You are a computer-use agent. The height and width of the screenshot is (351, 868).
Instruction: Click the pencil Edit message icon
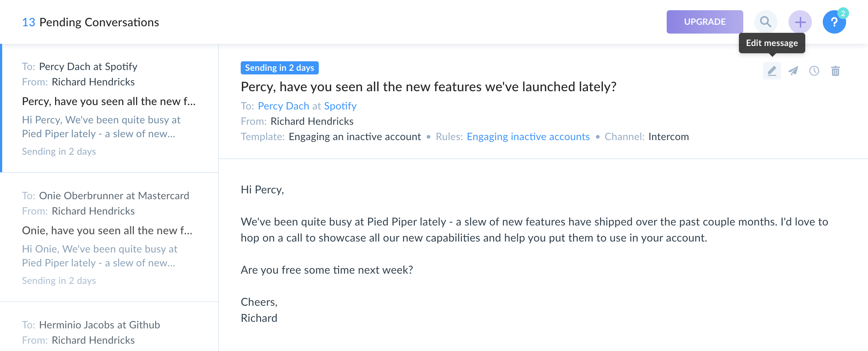pyautogui.click(x=772, y=71)
